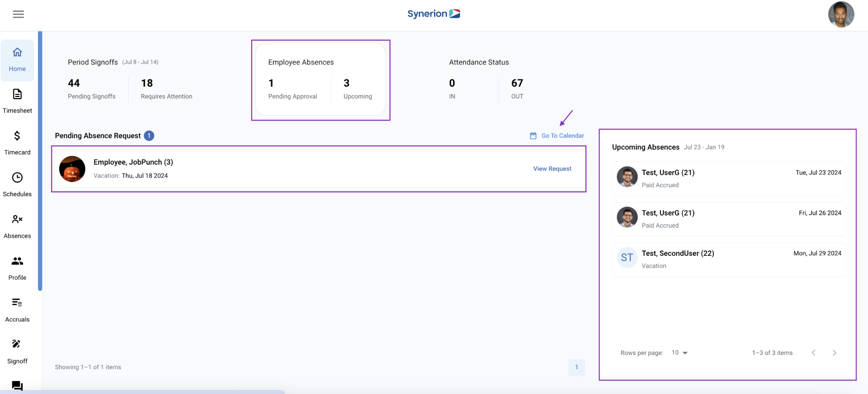Click the Signoff sidebar icon
The width and height of the screenshot is (868, 394).
17,344
